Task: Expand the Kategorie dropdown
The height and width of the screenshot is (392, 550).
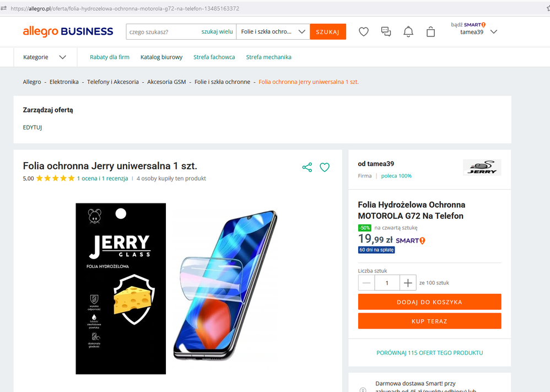Action: 45,57
